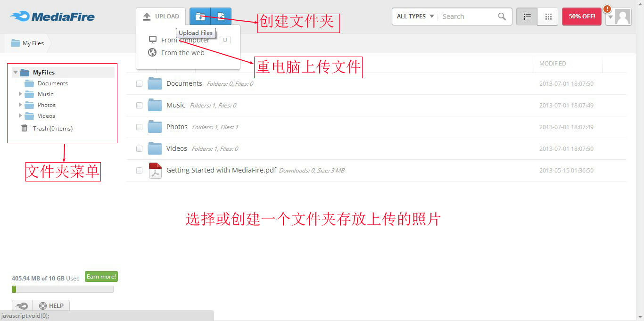
Task: Sort by the MODIFIED column header
Action: coord(553,63)
